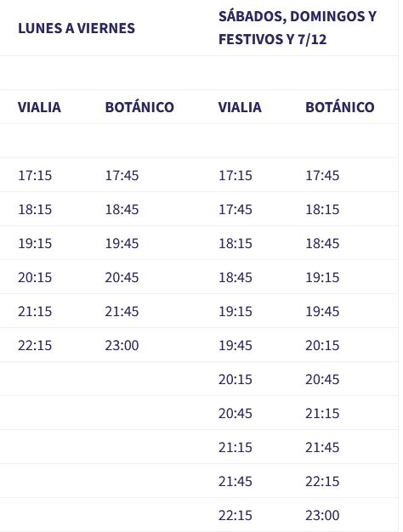Click the weekday 20:45 Botánico time
403x532 pixels.
coord(122,278)
